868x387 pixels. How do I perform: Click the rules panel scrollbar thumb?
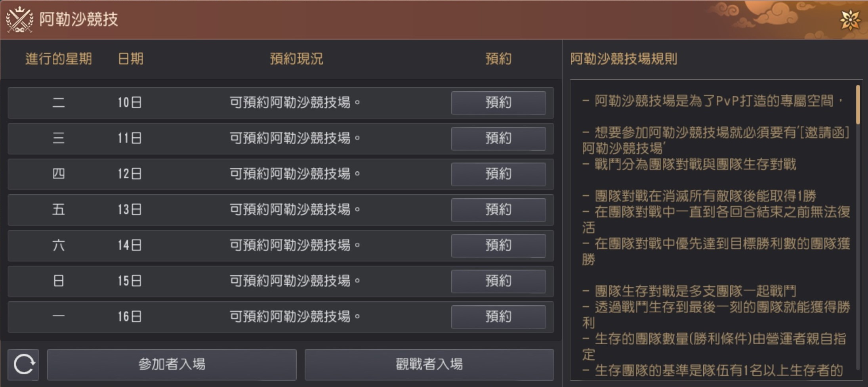(x=858, y=105)
